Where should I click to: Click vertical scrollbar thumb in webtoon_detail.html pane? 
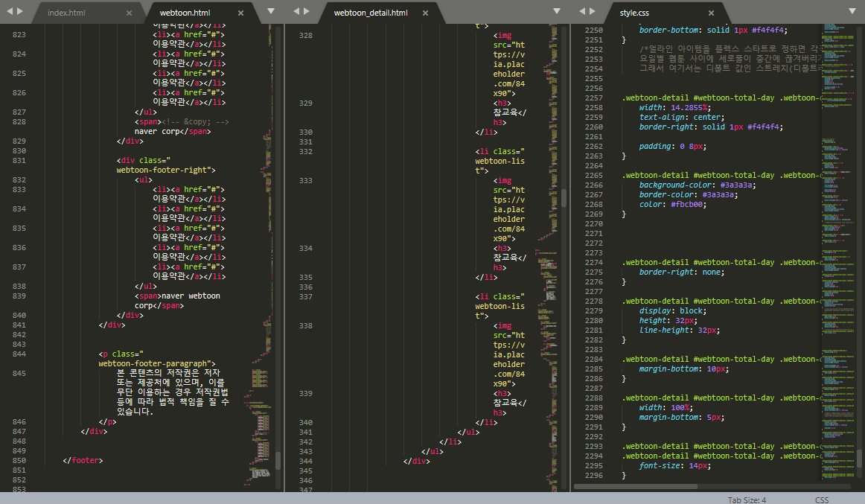click(564, 197)
